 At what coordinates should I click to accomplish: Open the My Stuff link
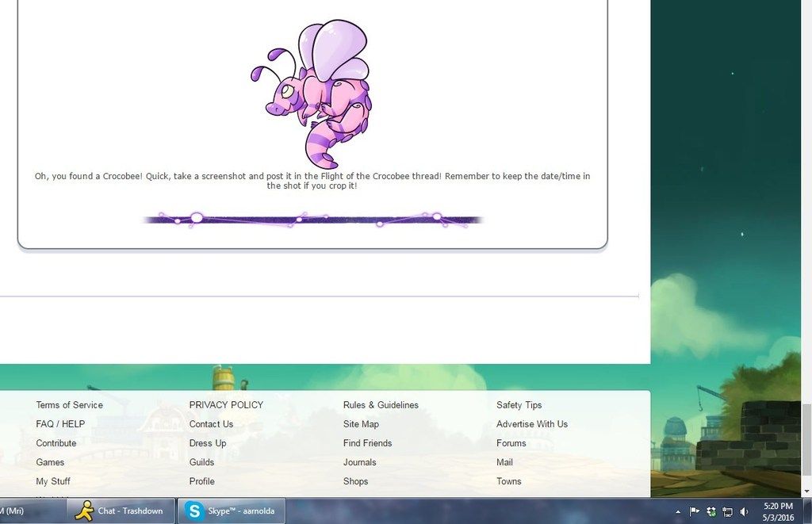53,481
